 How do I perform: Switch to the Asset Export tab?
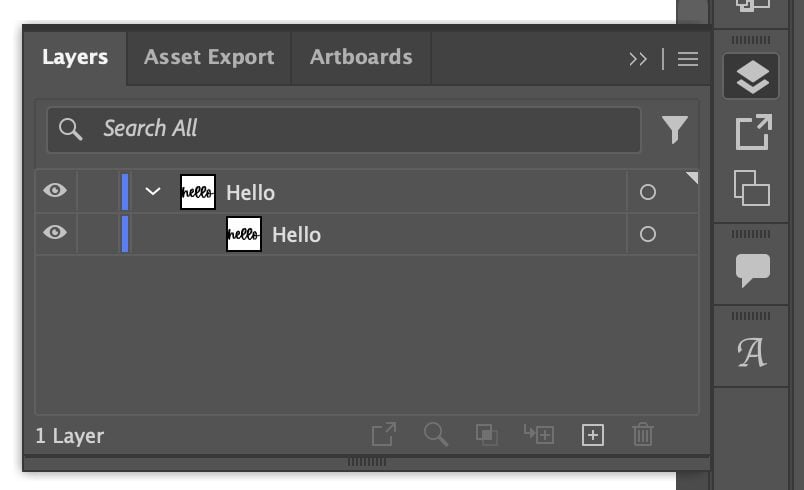click(209, 57)
